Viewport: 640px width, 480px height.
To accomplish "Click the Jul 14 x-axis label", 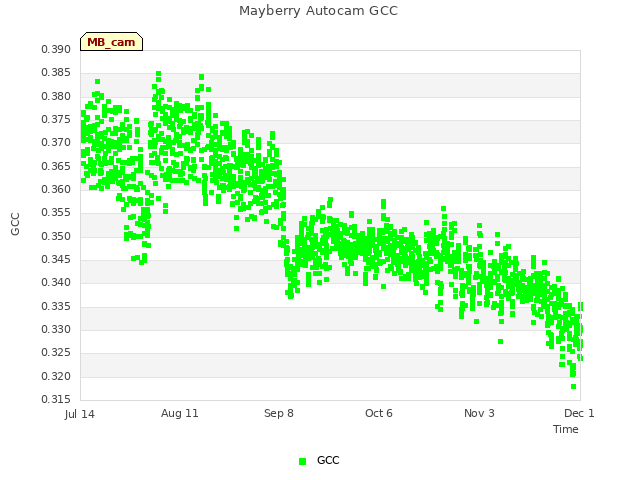I will [x=80, y=414].
